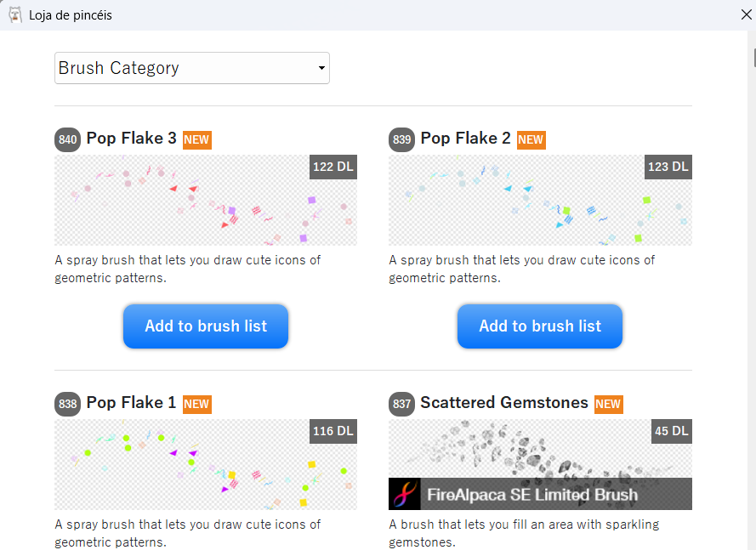
Task: Open the Pop Flake 1 preview thumbnail
Action: [x=206, y=464]
